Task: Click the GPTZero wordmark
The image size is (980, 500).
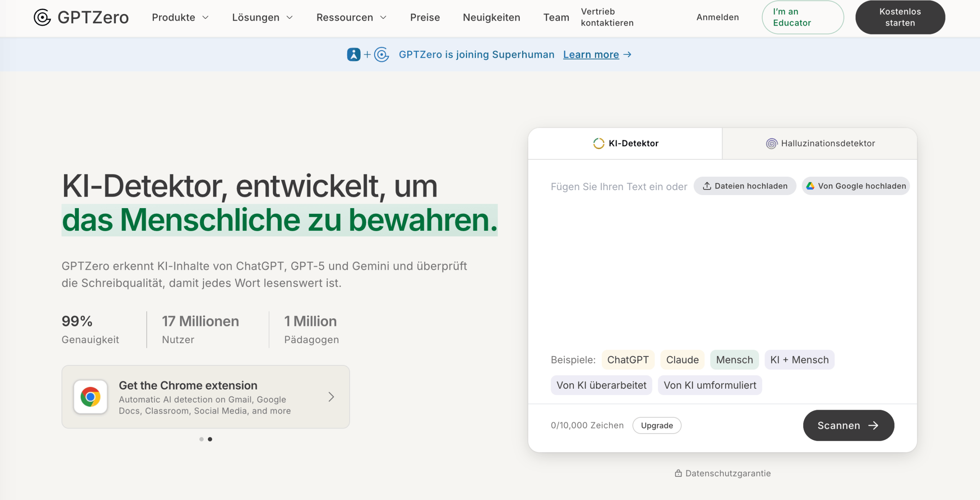Action: click(x=93, y=17)
